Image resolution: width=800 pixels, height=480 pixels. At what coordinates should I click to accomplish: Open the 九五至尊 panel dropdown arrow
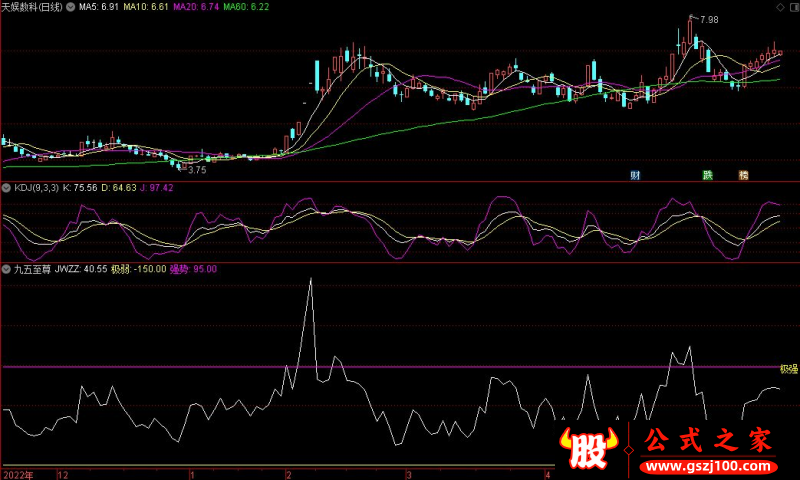click(x=6, y=269)
